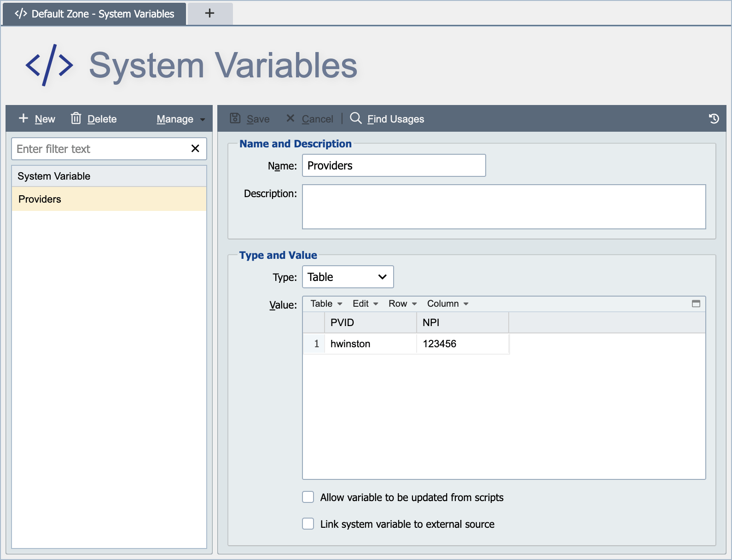Expand the Manage dropdown menu
Screen dimensions: 732x560
[x=180, y=119]
